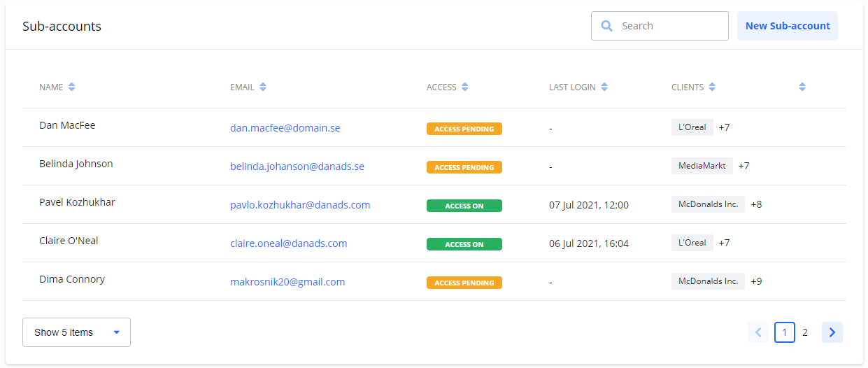Click the Clients column sort icon
Screen dimensions: 868x368
[712, 87]
